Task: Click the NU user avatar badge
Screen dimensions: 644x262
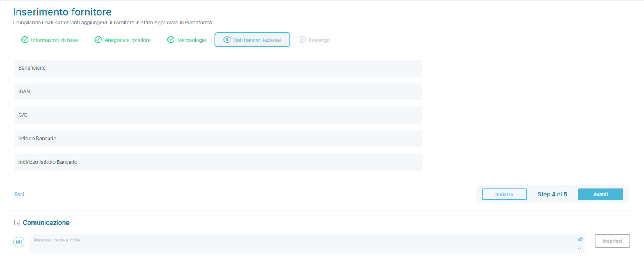Action: coord(19,241)
